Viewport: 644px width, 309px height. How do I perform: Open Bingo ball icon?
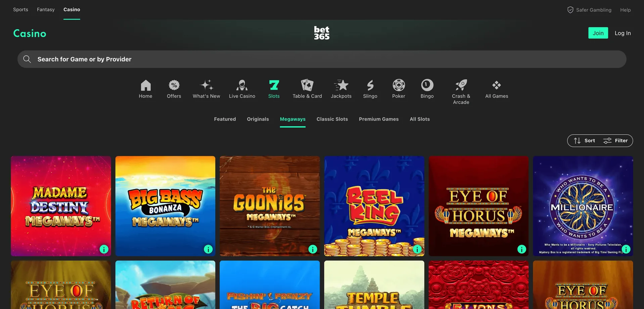point(427,85)
